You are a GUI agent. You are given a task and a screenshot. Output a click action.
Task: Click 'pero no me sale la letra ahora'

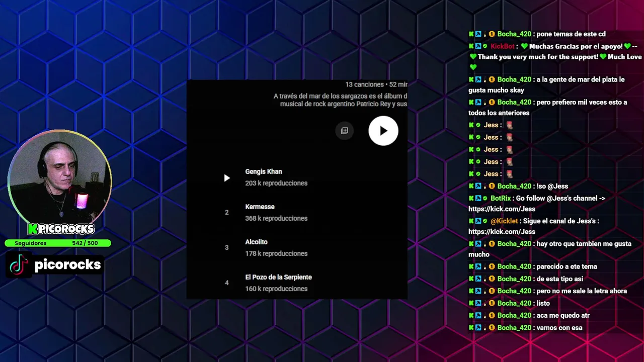(582, 291)
